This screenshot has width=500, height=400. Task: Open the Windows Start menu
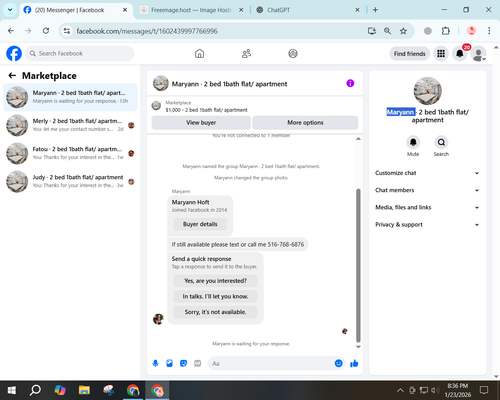point(12,390)
